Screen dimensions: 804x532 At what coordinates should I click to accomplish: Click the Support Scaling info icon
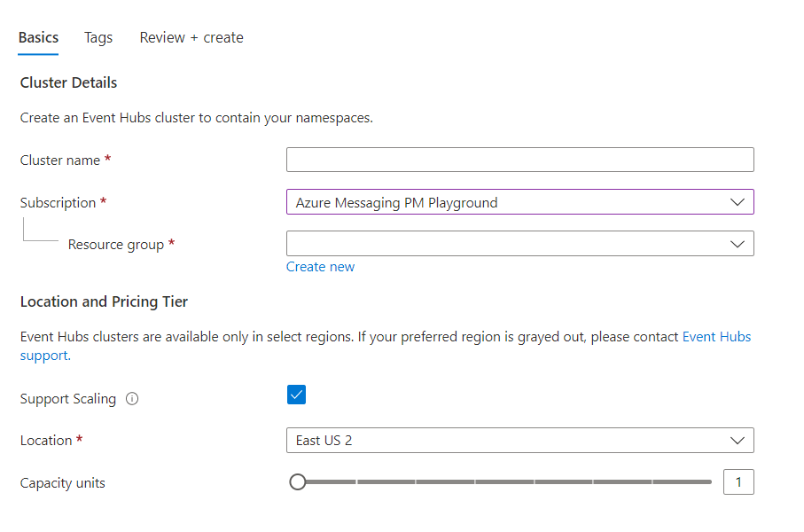[132, 399]
